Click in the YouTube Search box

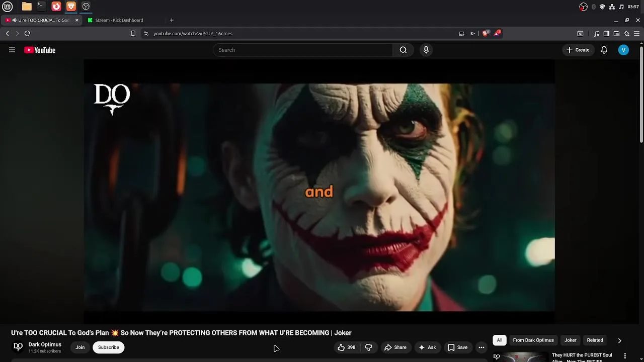tap(303, 50)
